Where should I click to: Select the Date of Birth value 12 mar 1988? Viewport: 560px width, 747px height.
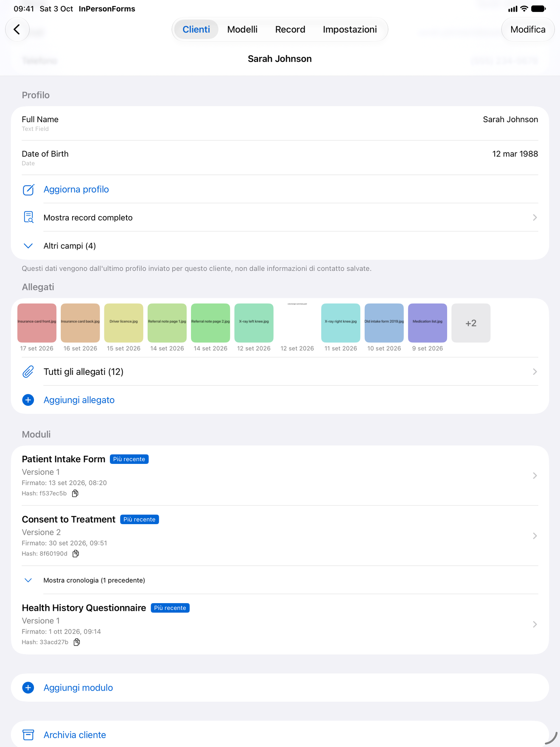click(515, 154)
